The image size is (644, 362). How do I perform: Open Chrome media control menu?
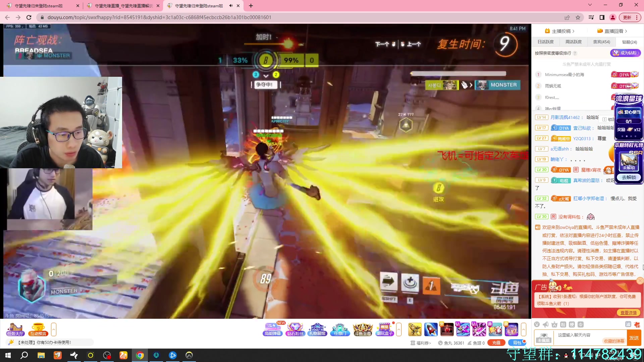591,17
